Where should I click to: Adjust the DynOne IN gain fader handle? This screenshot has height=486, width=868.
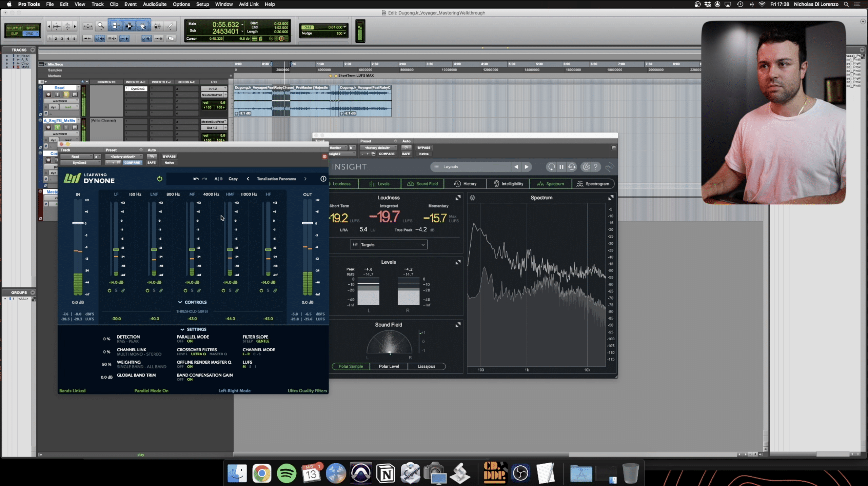[78, 223]
